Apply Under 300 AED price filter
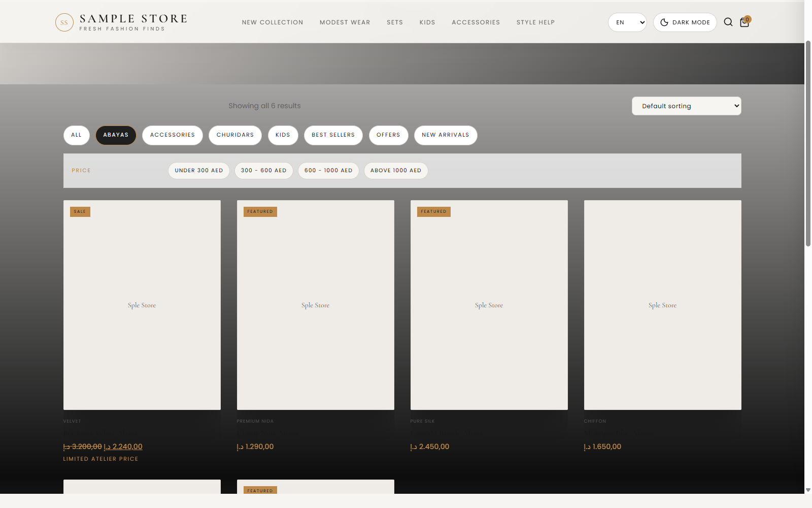This screenshot has height=508, width=812. [x=199, y=171]
